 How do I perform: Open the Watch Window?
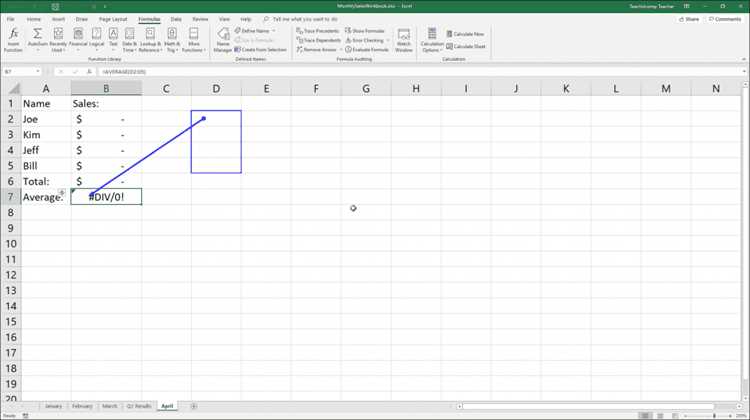(404, 40)
